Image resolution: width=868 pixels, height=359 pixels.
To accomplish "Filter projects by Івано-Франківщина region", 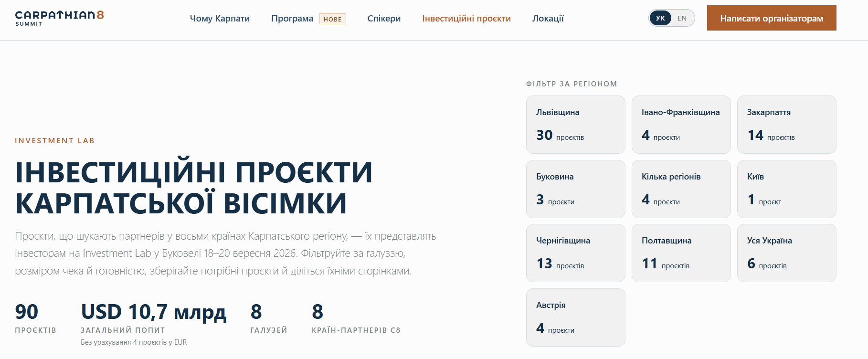I will coord(681,125).
